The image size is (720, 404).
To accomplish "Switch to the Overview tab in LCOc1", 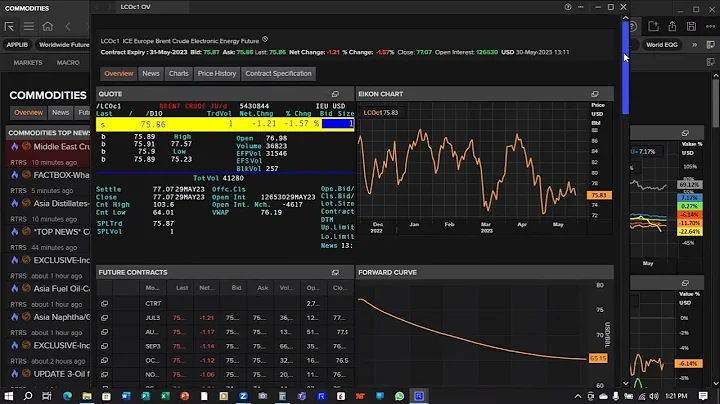I will point(118,73).
